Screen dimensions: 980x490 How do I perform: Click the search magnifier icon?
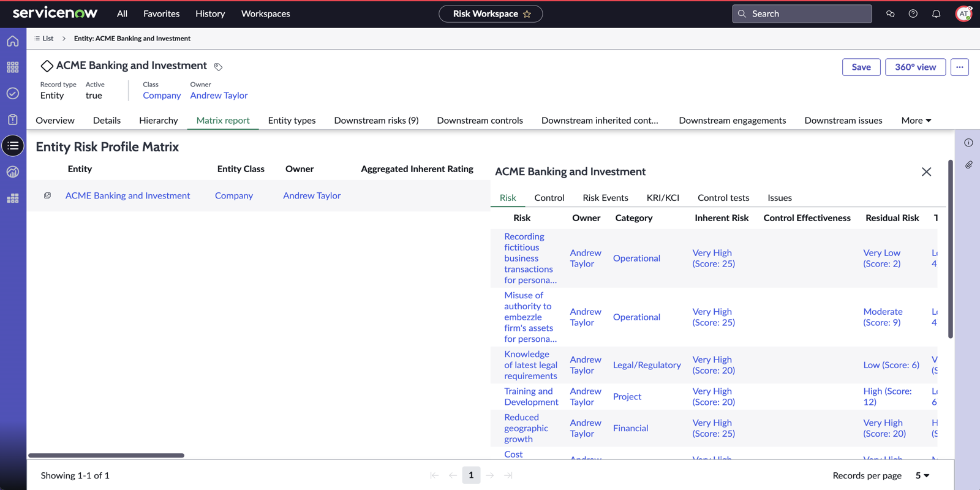[x=742, y=13]
